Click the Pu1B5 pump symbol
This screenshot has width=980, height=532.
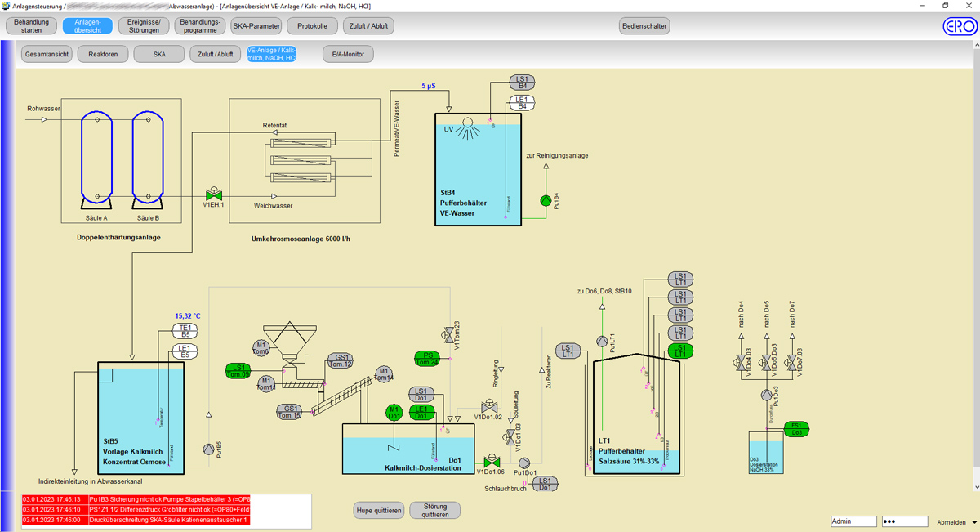[x=207, y=449]
